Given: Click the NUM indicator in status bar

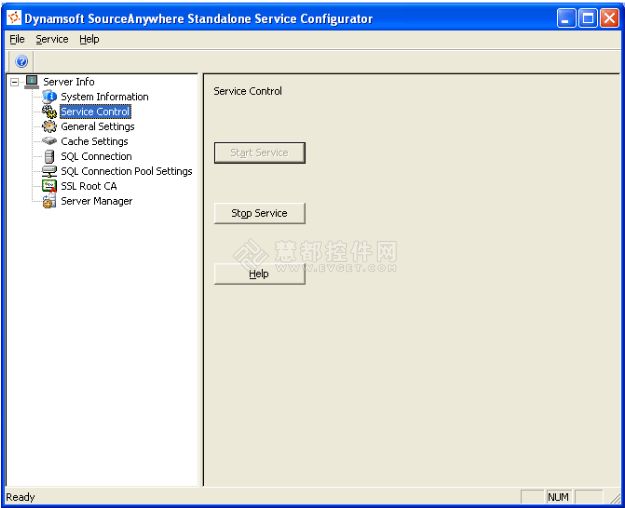Looking at the screenshot, I should point(558,497).
